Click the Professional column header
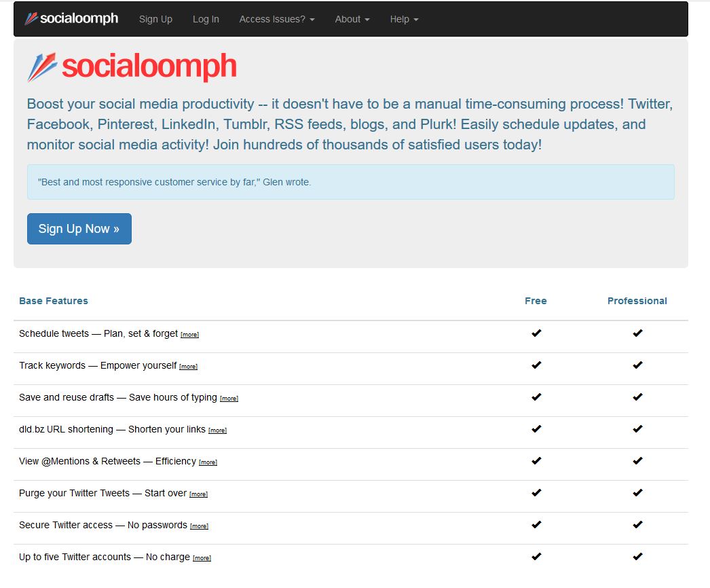 637,301
